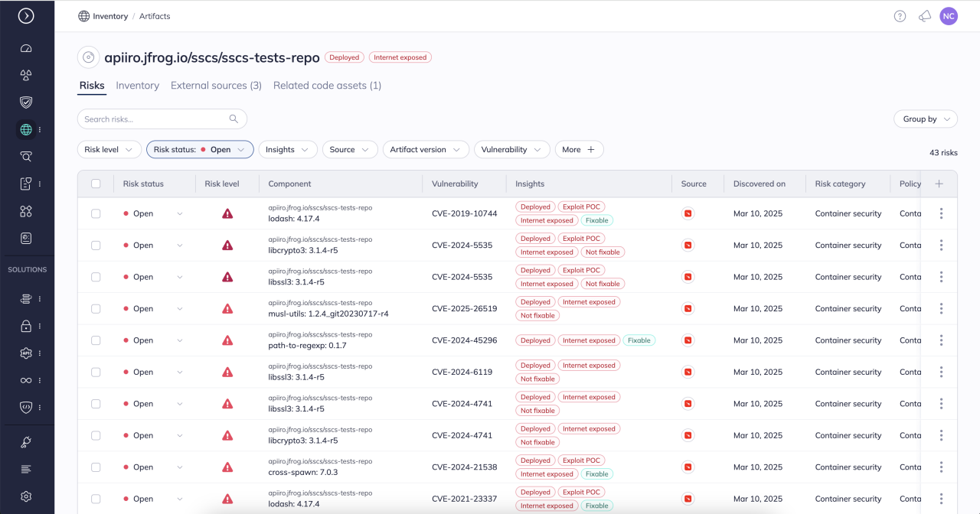The height and width of the screenshot is (514, 980).
Task: Click the Internet exposed badge beside title
Action: click(400, 57)
